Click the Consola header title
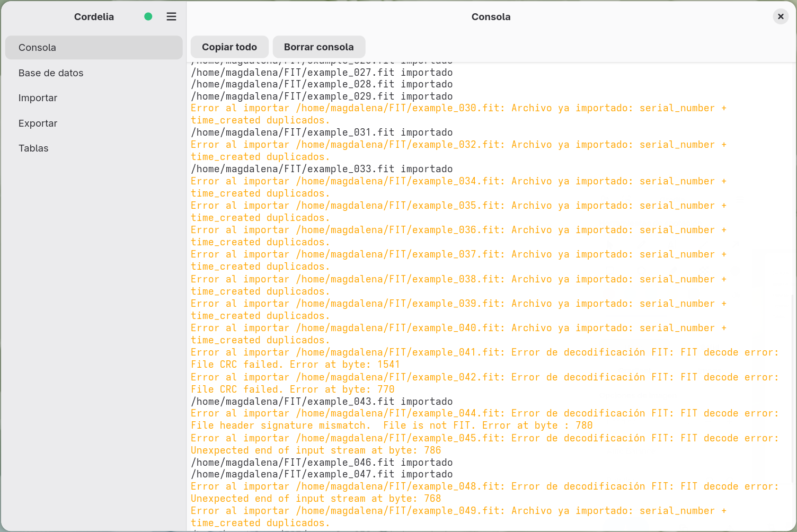The height and width of the screenshot is (532, 797). click(491, 16)
